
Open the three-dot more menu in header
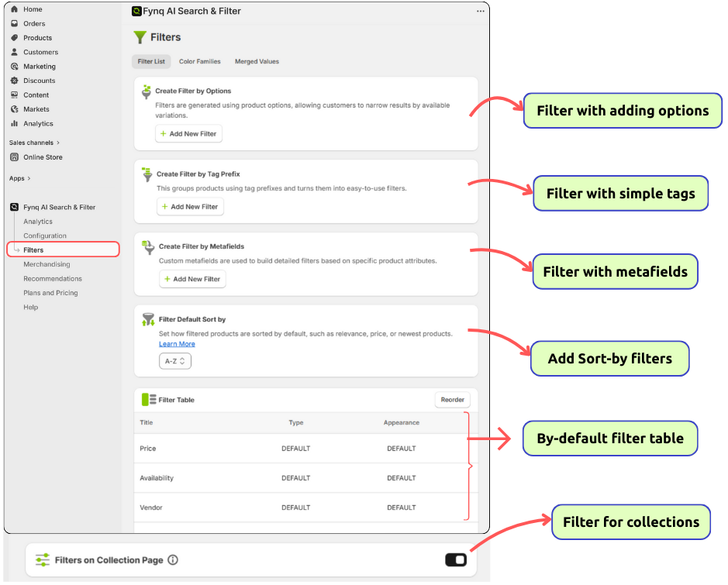pos(481,11)
